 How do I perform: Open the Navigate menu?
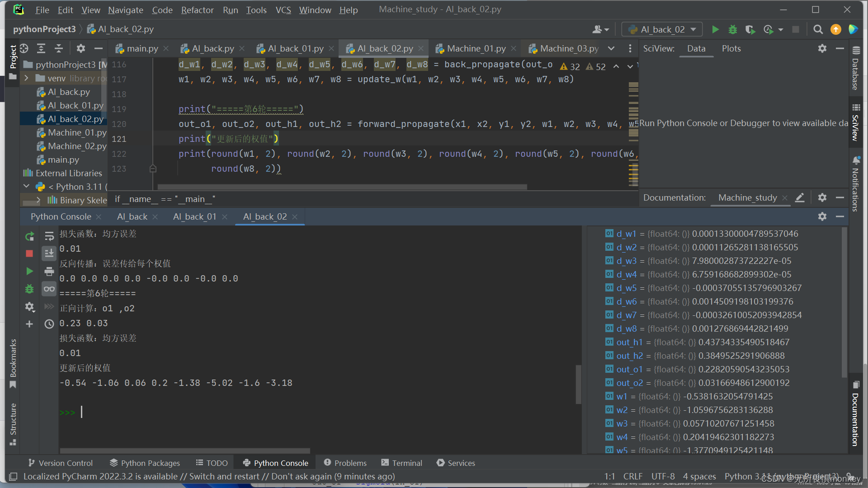pos(125,10)
